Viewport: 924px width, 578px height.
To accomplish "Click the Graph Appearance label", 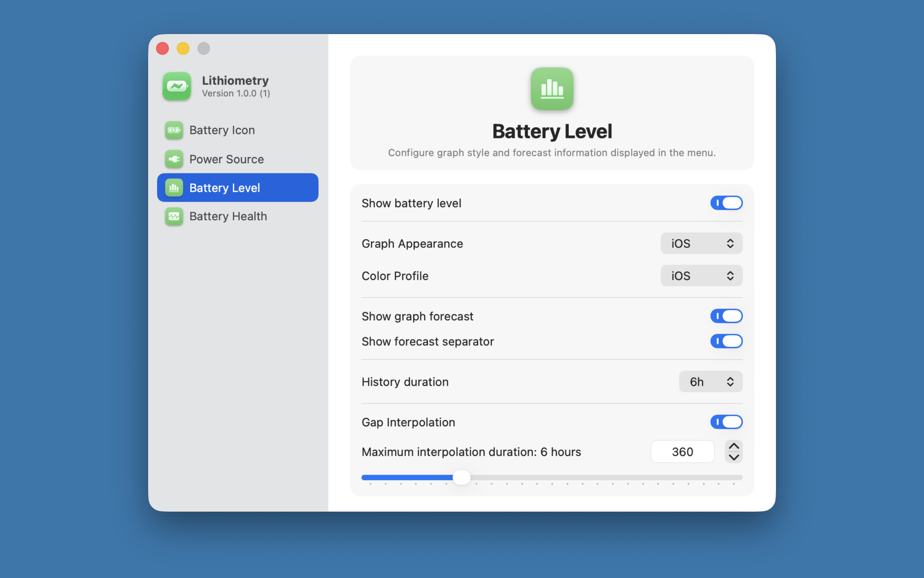I will (x=412, y=243).
